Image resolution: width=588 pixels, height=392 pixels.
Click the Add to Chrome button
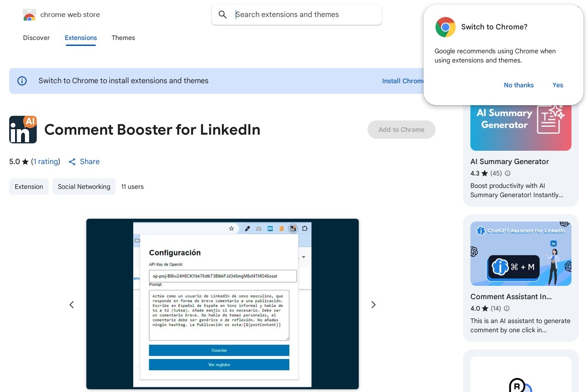401,130
